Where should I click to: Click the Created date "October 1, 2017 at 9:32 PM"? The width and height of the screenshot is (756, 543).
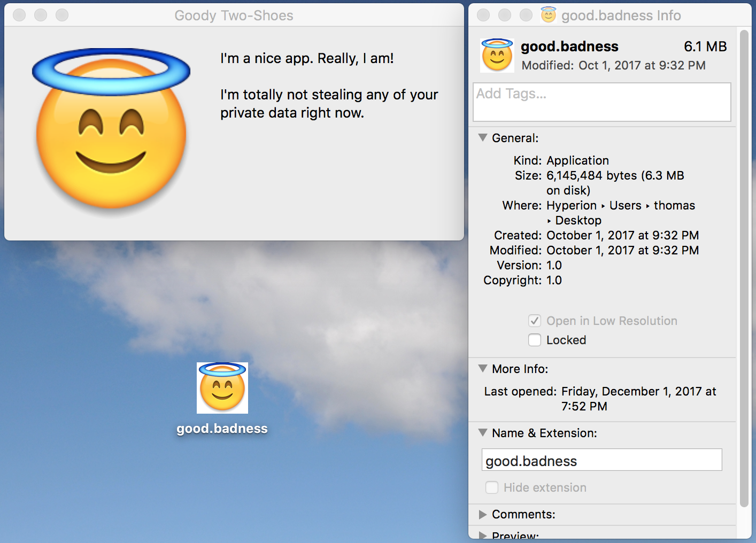623,235
